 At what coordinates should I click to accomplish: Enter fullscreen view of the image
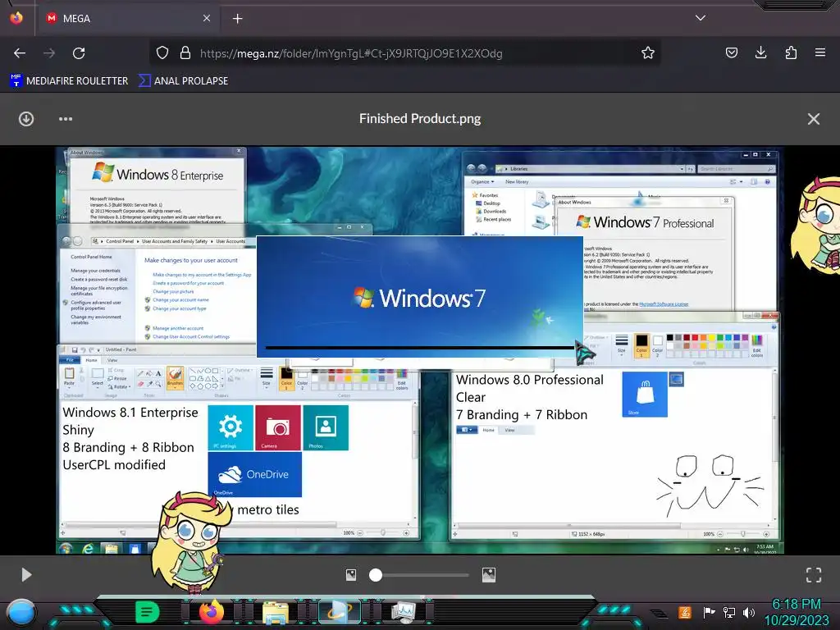814,575
